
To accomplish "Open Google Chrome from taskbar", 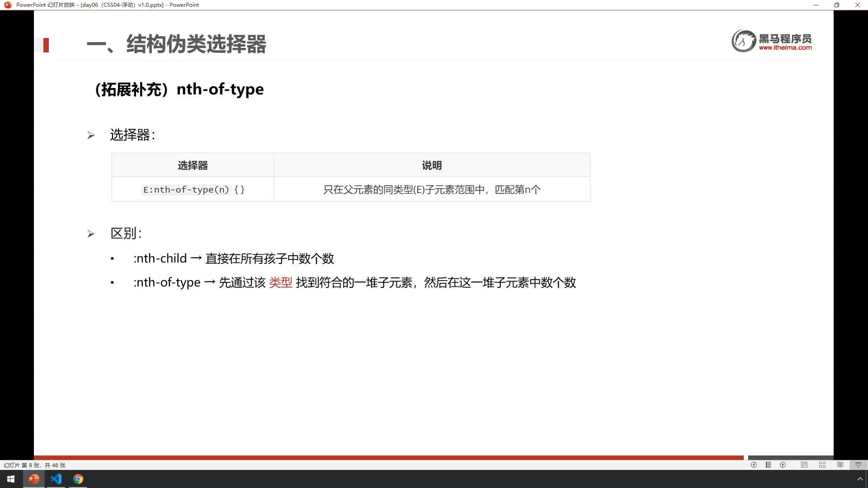I will 78,479.
